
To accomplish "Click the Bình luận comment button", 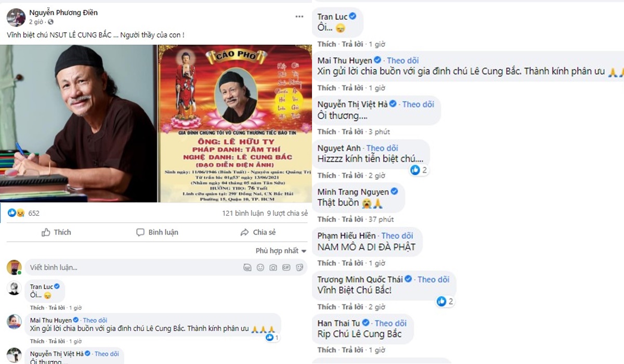I will click(157, 232).
